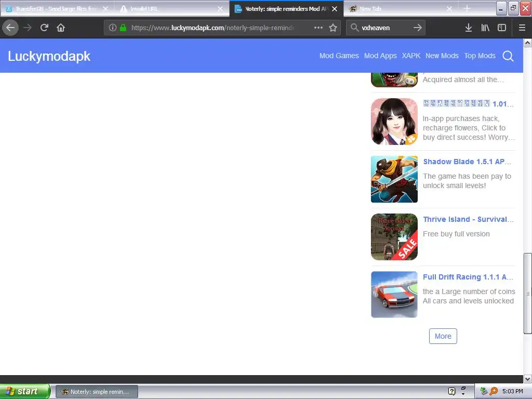Open Full Drift Racing 1.1.1 link
Screen dimensions: 532x399
468,277
